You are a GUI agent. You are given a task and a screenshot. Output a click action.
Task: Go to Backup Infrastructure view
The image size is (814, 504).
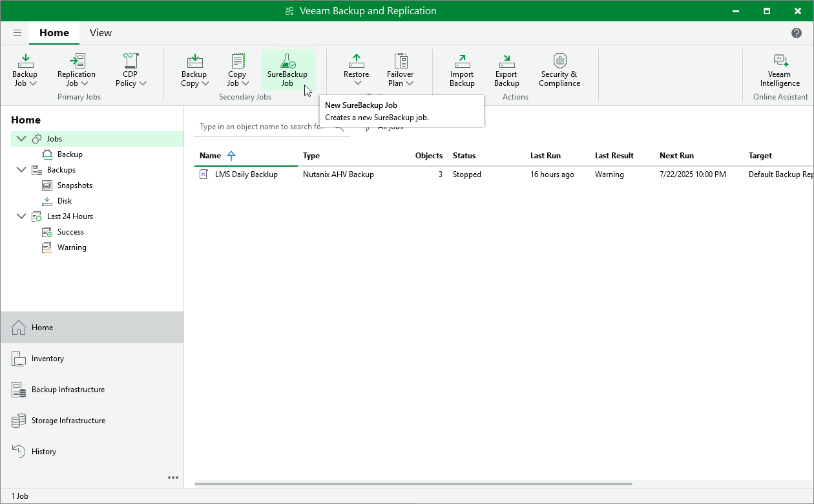tap(68, 390)
